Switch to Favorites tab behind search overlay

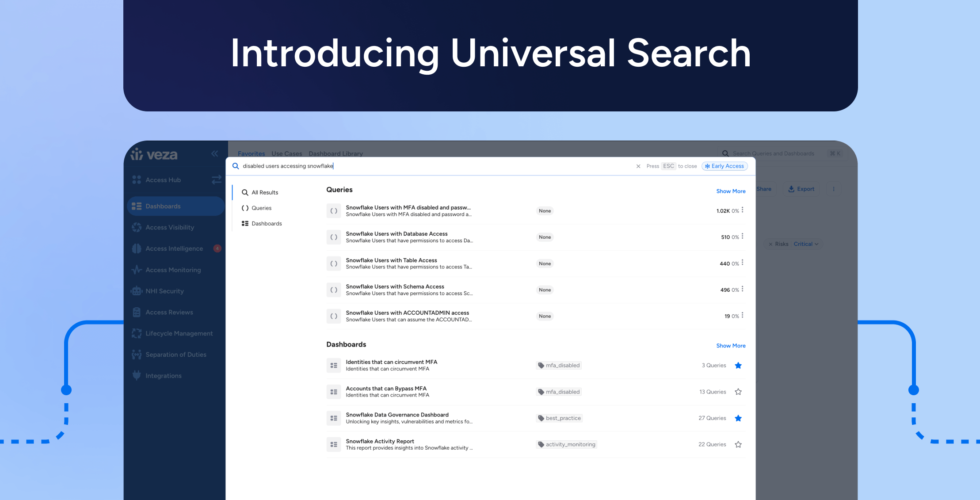252,154
